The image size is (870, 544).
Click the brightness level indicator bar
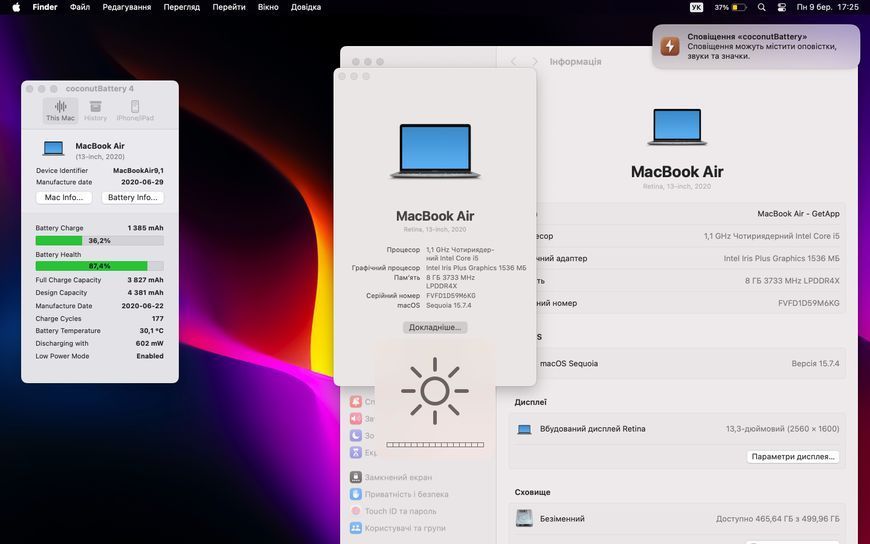click(x=435, y=445)
